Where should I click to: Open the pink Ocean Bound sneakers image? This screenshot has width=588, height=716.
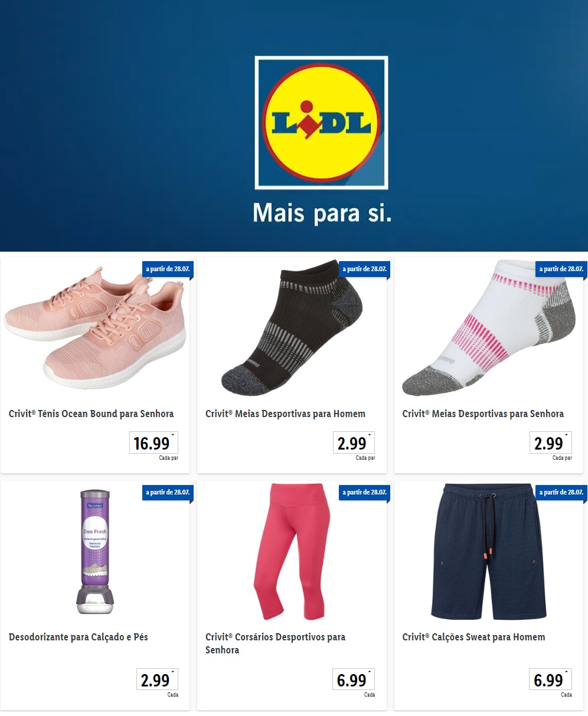coord(95,327)
